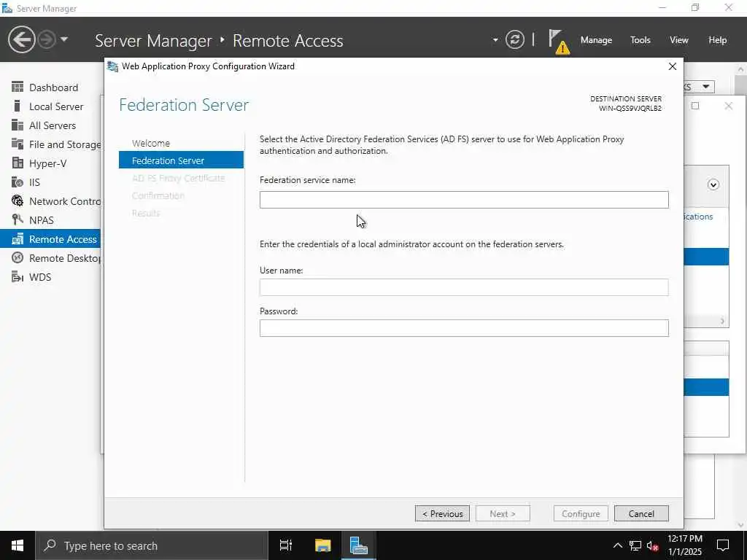Screen dimensions: 747x560
Task: Open Task View on taskbar
Action: click(286, 545)
